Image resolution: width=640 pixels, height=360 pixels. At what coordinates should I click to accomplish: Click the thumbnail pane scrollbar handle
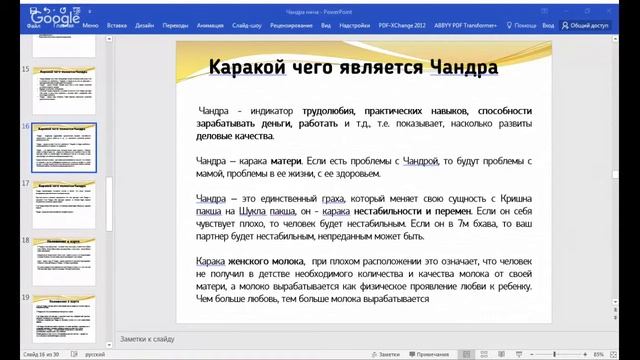pyautogui.click(x=109, y=204)
